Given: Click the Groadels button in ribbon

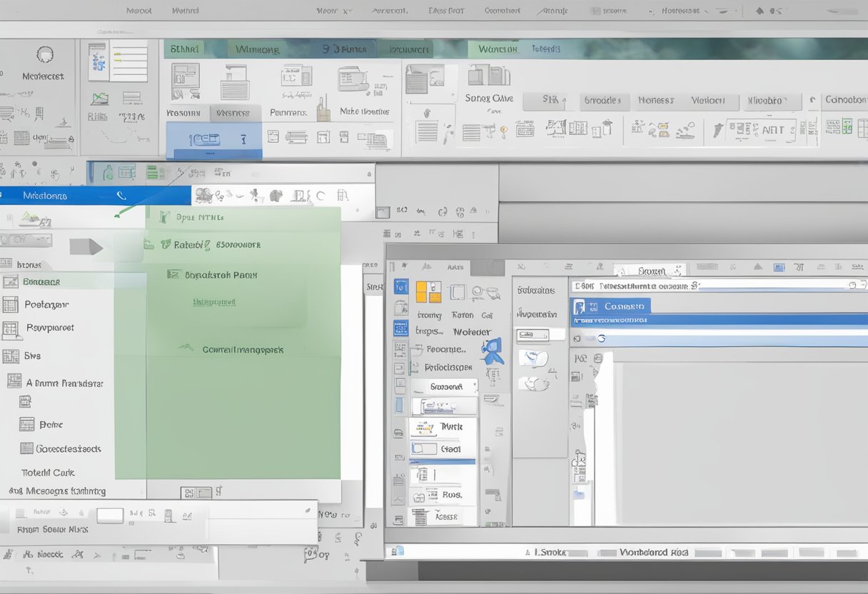Looking at the screenshot, I should (x=602, y=101).
